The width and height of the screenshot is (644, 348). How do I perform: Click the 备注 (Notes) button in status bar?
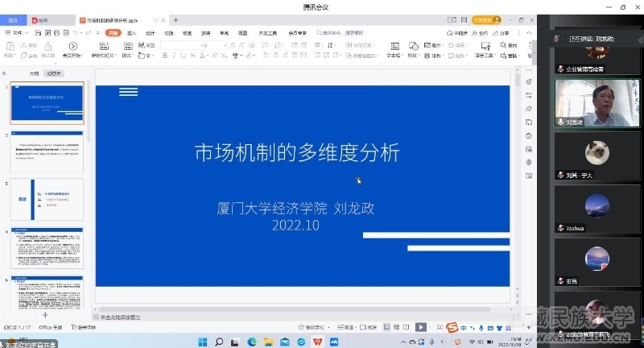click(x=346, y=327)
